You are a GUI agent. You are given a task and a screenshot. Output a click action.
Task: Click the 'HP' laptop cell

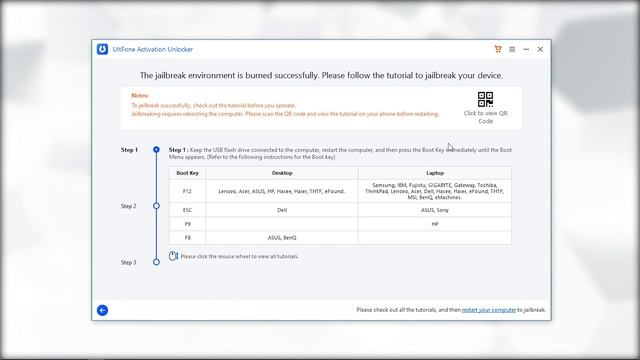[x=435, y=224]
